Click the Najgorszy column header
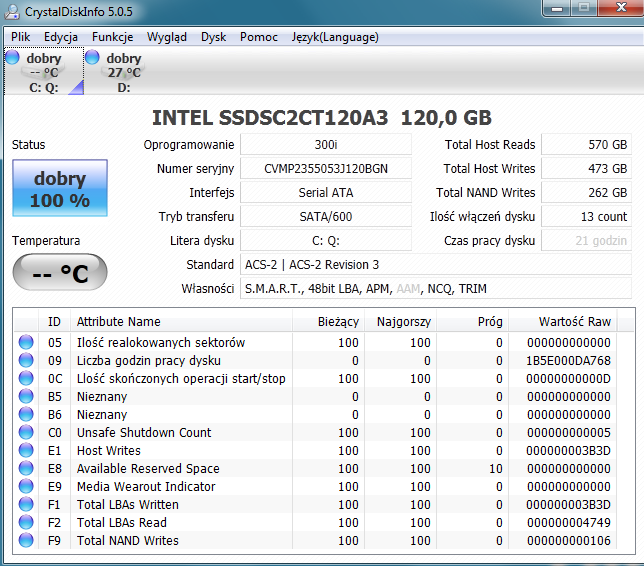The height and width of the screenshot is (566, 644). 400,321
